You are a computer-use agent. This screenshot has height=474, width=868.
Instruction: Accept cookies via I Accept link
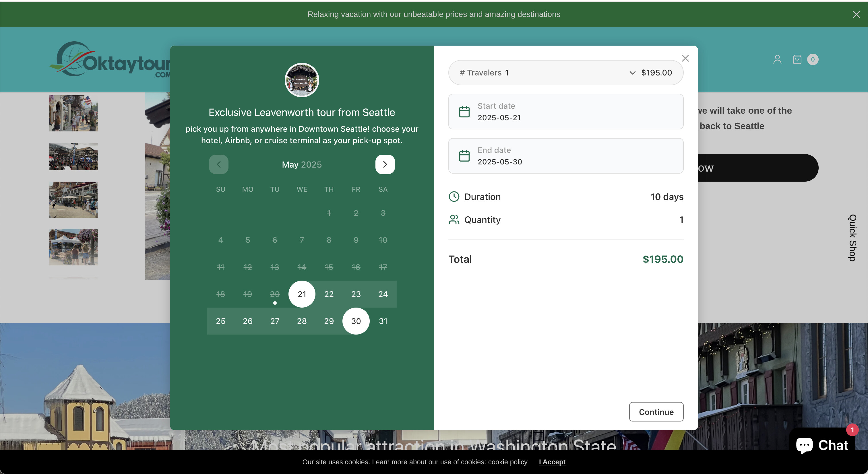[552, 462]
